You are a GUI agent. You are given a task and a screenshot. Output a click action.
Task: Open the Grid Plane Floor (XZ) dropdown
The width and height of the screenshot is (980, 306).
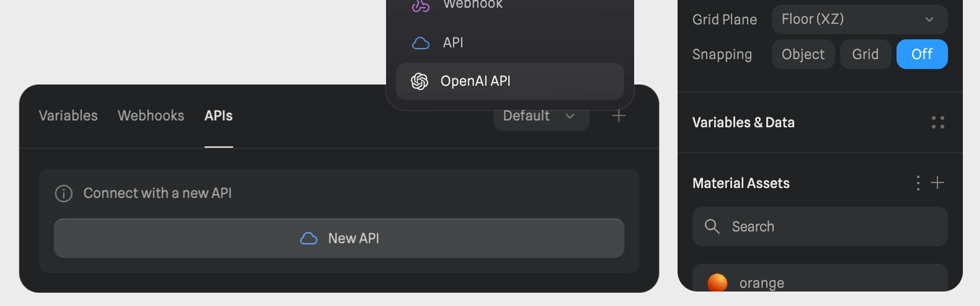pos(859,20)
